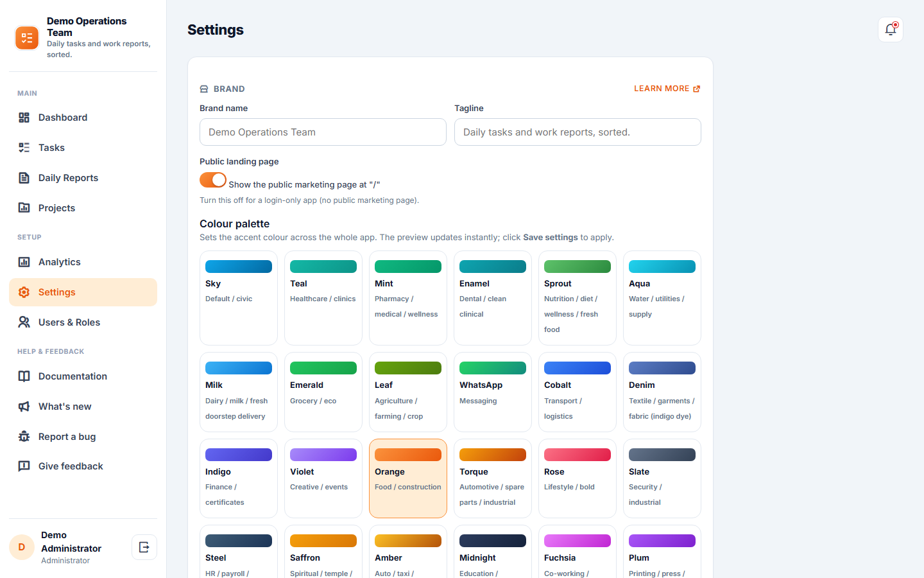Click the Users & Roles people icon
The image size is (924, 578).
[x=24, y=322]
